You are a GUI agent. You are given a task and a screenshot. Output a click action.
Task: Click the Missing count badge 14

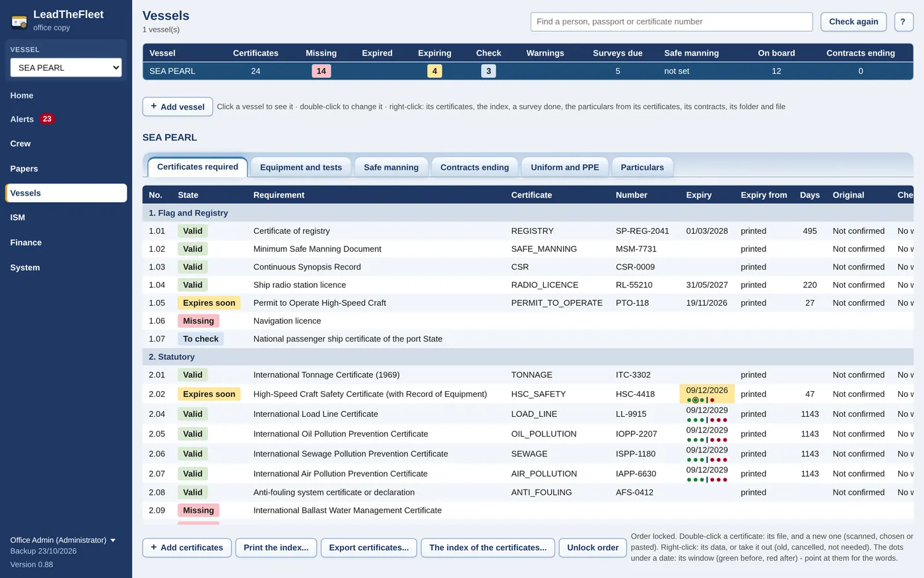[x=321, y=71]
